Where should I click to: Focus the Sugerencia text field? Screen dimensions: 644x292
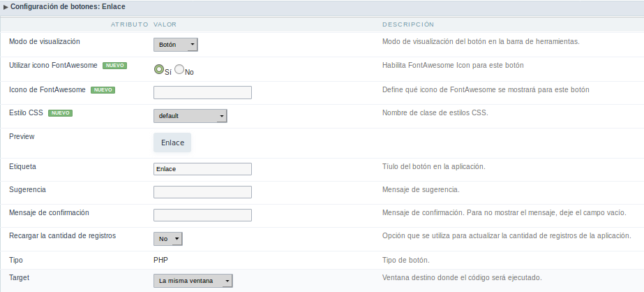(x=202, y=192)
